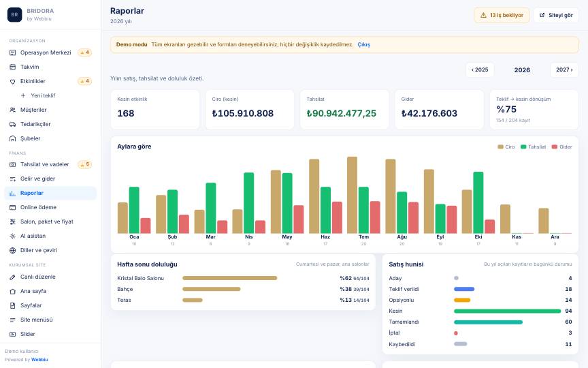This screenshot has width=588, height=368.
Task: Click external link icon in Siteyi gör
Action: click(x=542, y=15)
